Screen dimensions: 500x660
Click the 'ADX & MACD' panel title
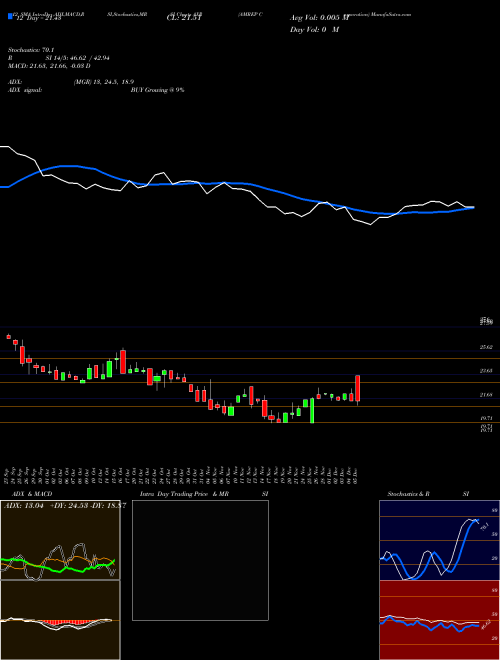(x=32, y=494)
